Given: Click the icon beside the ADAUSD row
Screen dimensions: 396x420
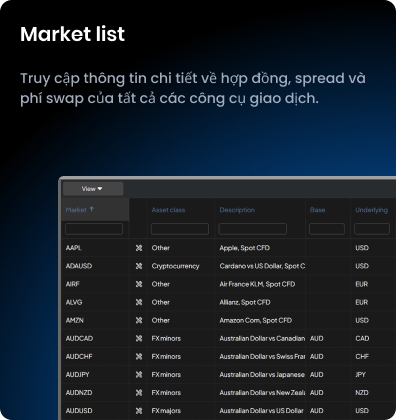Looking at the screenshot, I should pos(139,266).
